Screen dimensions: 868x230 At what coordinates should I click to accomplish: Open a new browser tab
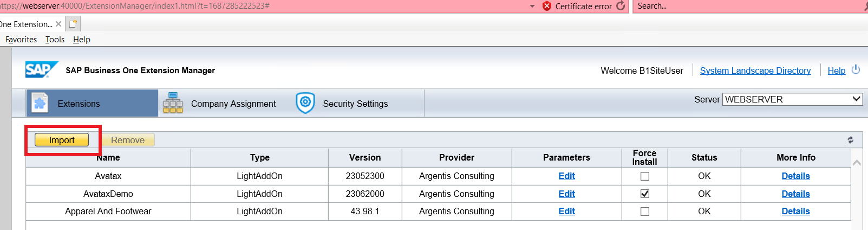pyautogui.click(x=73, y=24)
